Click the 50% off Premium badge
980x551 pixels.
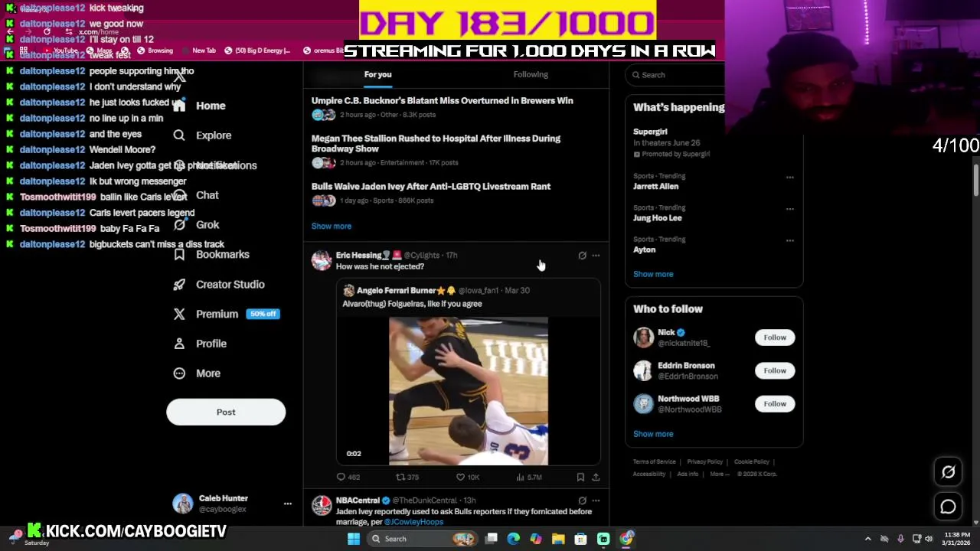point(263,314)
